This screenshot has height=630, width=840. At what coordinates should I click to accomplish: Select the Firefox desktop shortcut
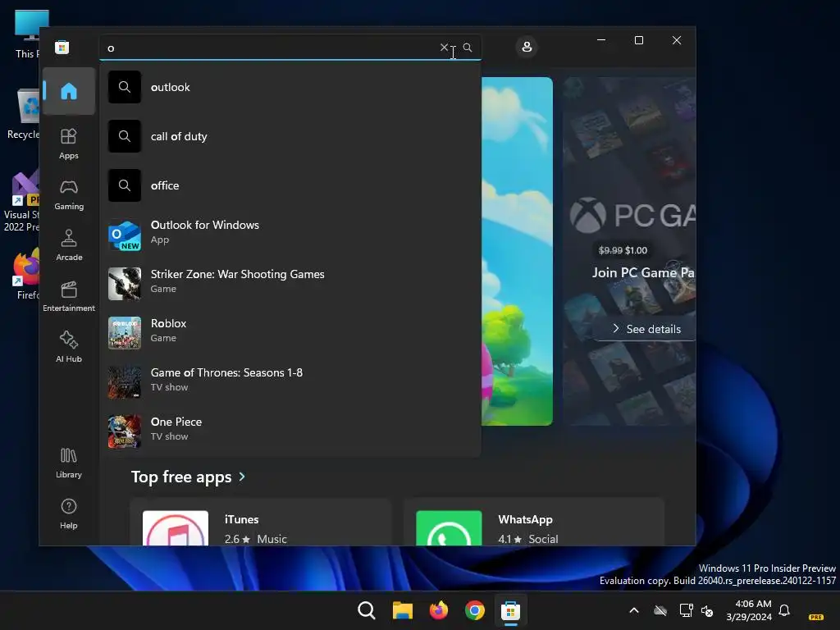click(x=25, y=274)
